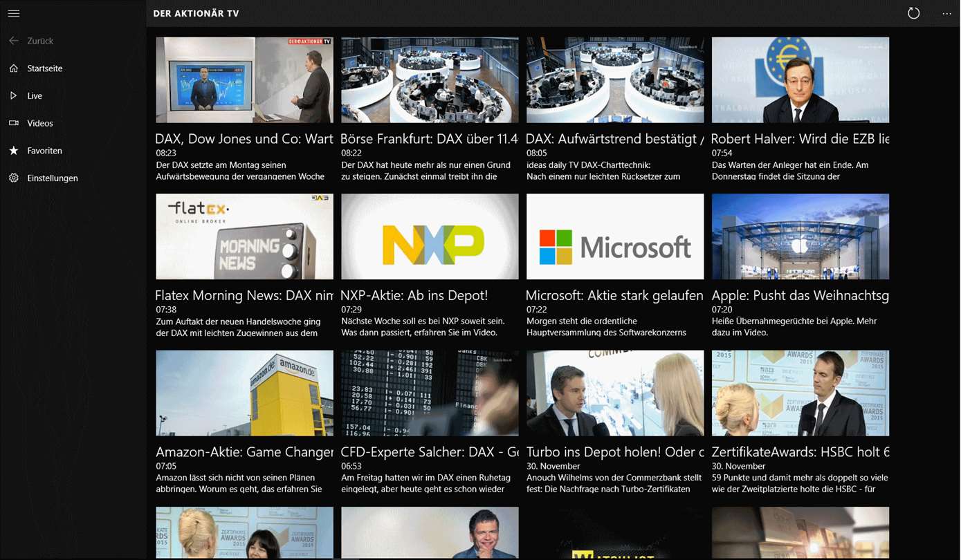Open Videos section label
This screenshot has width=961, height=560.
point(40,123)
